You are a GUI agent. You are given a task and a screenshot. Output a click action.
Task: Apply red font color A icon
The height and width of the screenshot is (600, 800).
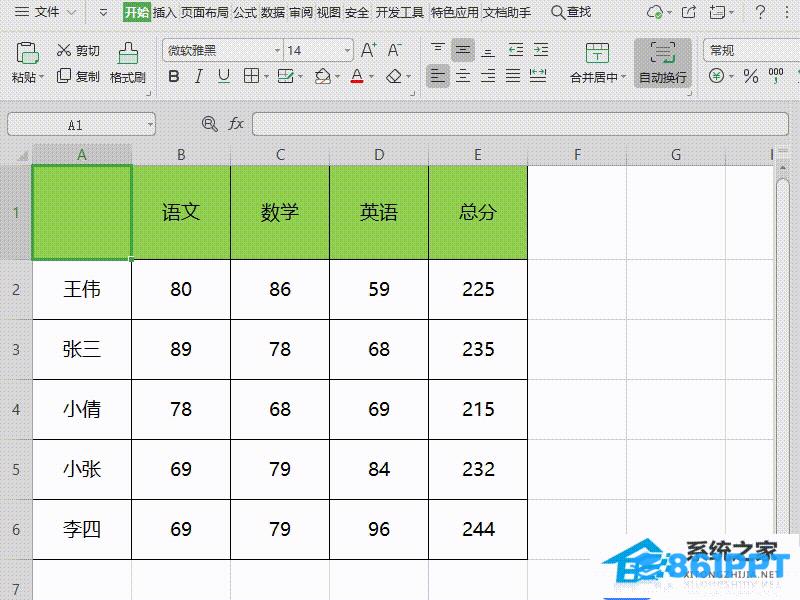tap(357, 77)
